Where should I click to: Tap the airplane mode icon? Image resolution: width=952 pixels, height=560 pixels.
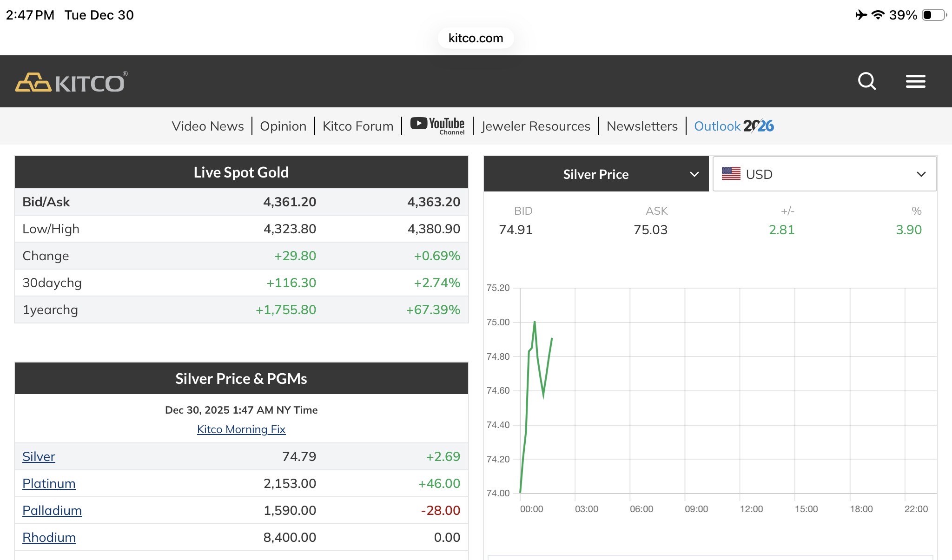point(861,15)
